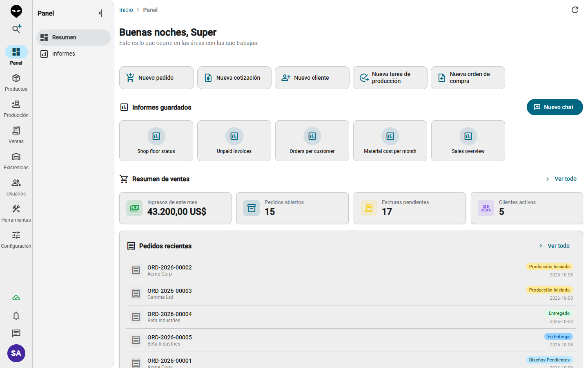Viewport: 588px width, 368px height.
Task: Open the chat messages icon
Action: point(16,334)
